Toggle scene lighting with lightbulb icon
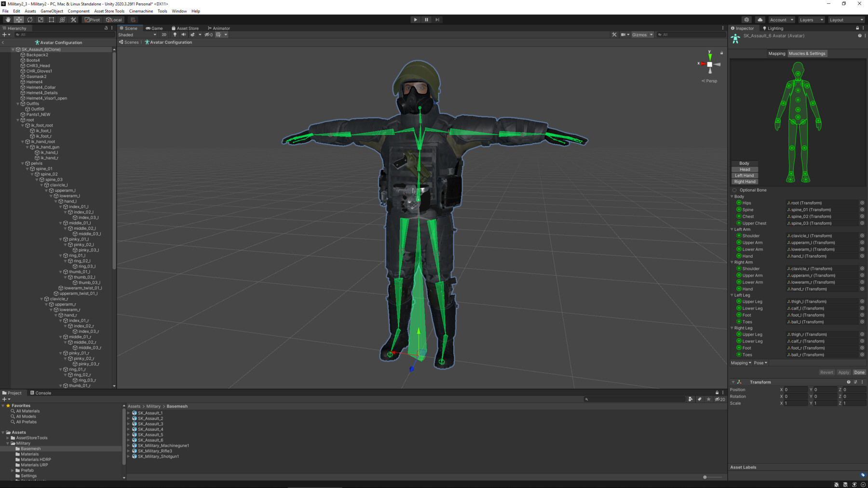Screen dimensions: 868x488 [175, 35]
